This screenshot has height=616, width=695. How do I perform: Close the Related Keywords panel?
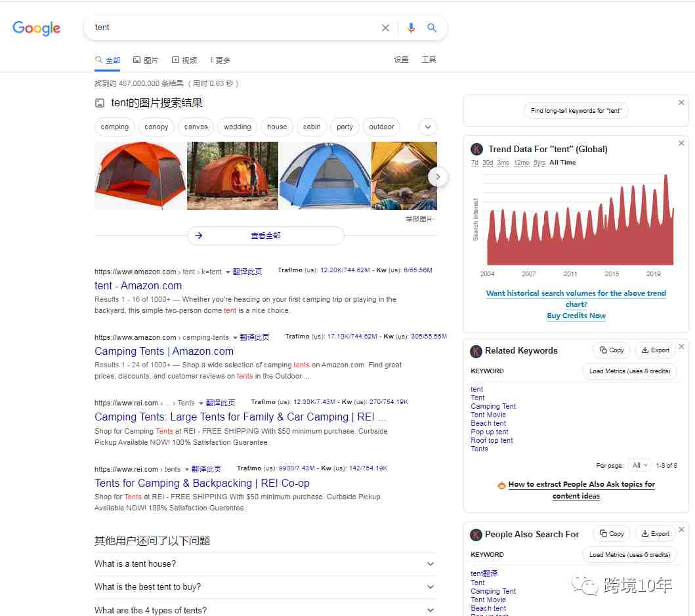pos(681,346)
